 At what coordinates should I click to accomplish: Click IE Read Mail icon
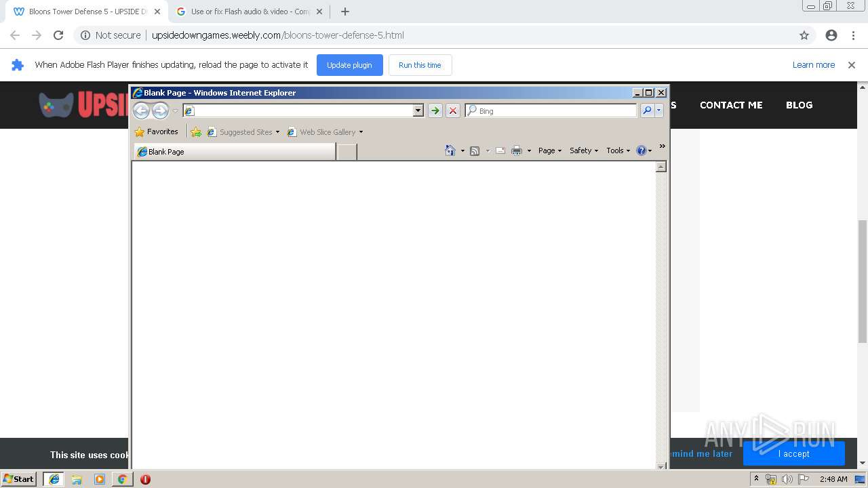tap(500, 150)
